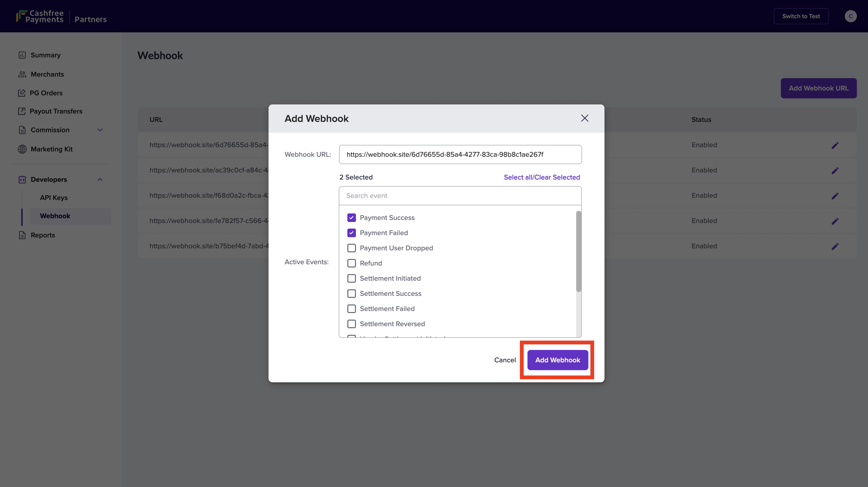Viewport: 868px width, 487px height.
Task: Expand the Commission menu chevron
Action: tap(100, 130)
